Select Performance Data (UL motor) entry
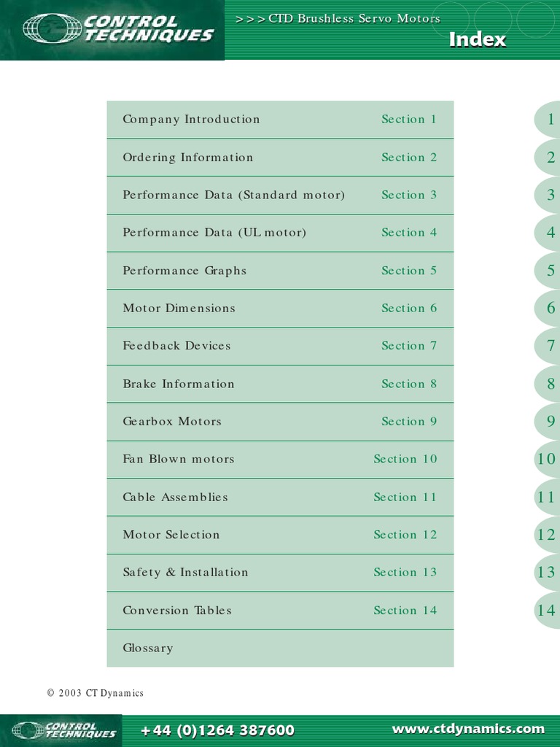 214,233
